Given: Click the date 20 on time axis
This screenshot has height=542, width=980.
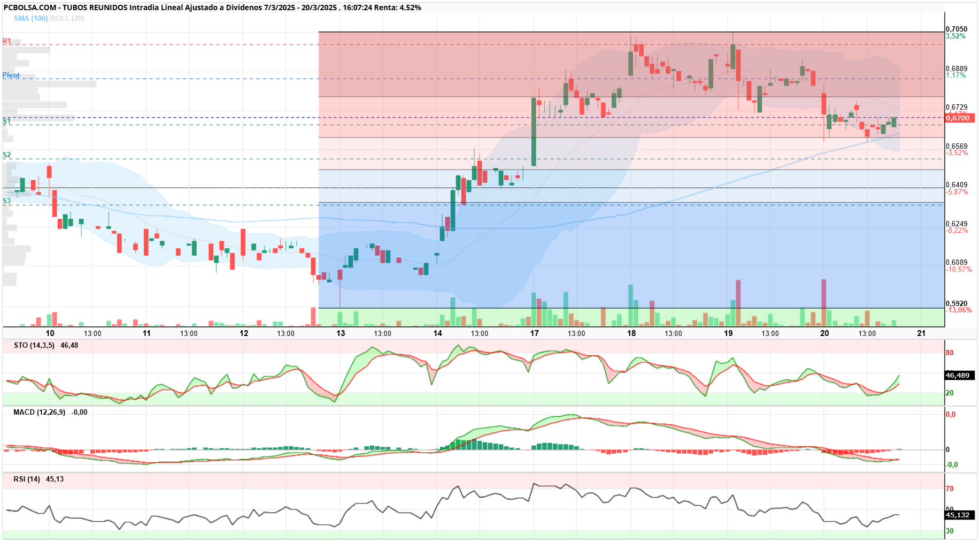Looking at the screenshot, I should point(824,333).
